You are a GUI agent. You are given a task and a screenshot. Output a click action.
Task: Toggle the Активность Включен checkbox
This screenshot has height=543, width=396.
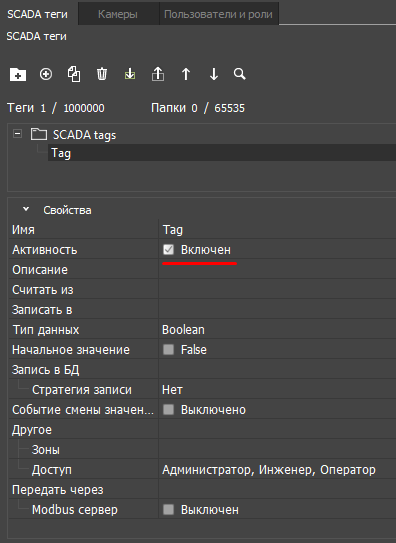[x=168, y=249]
